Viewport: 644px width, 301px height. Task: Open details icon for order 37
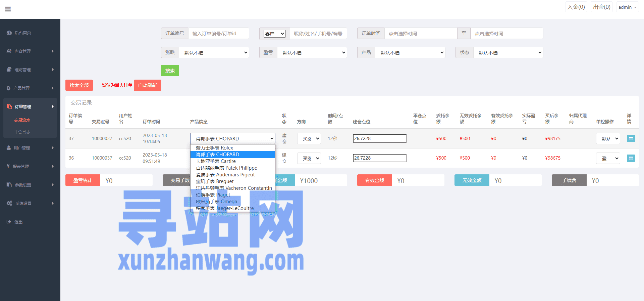pos(631,138)
